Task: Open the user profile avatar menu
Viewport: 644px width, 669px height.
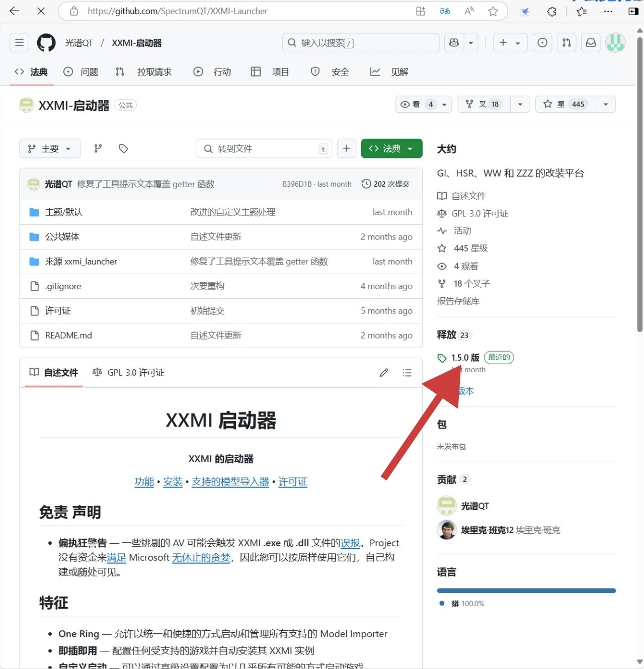Action: [615, 43]
